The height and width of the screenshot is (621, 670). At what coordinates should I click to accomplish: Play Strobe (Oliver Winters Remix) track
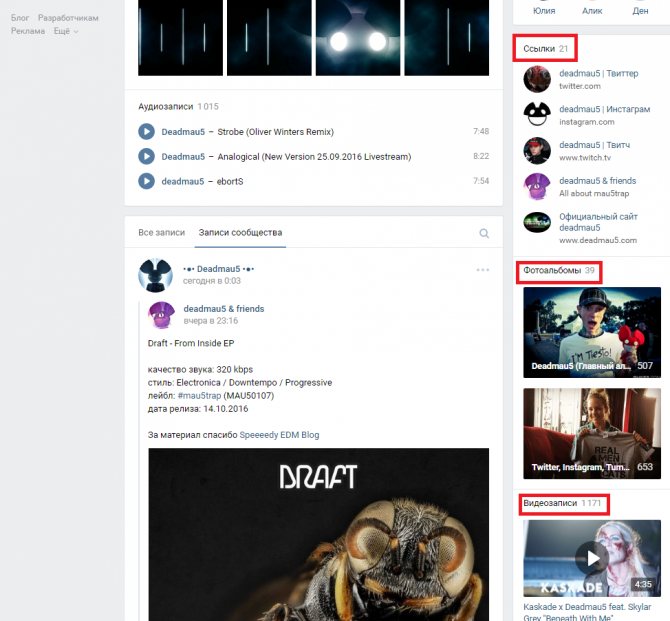click(x=146, y=132)
